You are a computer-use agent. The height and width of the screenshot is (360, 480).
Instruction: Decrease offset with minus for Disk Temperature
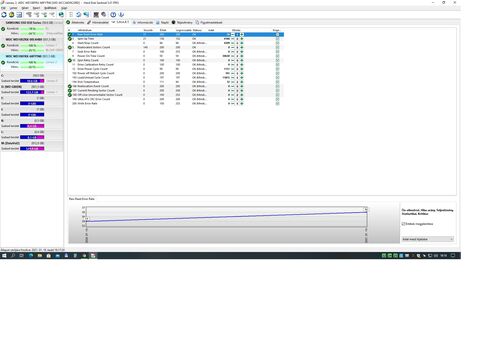click(233, 82)
